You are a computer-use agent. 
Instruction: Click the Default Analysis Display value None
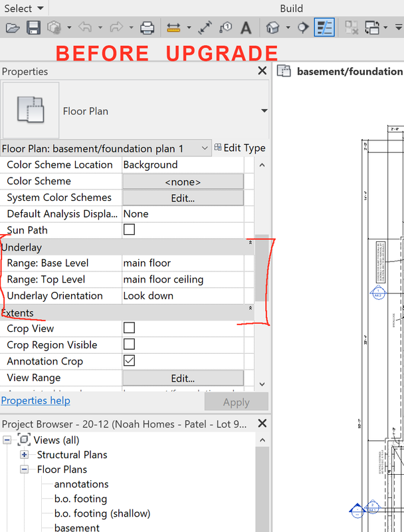(183, 214)
